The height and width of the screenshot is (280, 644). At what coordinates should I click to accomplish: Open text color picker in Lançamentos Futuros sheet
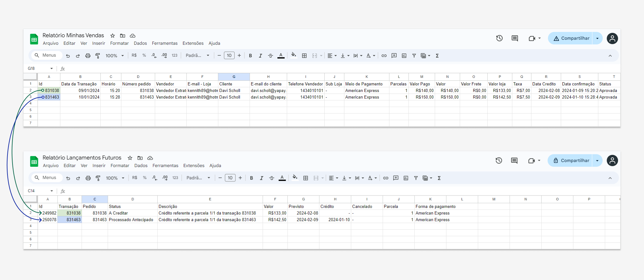[x=282, y=178]
